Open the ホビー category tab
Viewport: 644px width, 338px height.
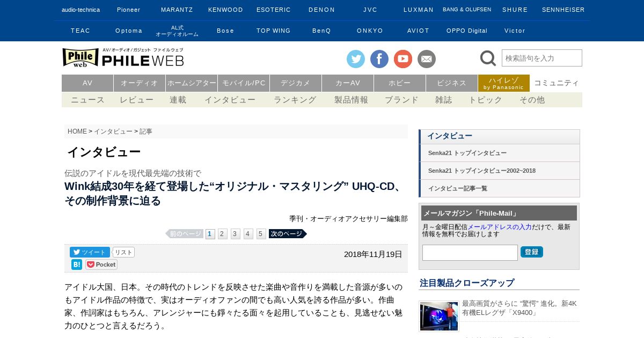click(x=400, y=83)
